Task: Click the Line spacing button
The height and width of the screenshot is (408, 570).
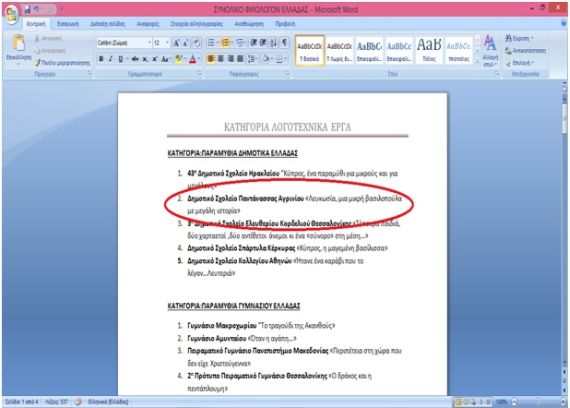Action: [x=252, y=59]
